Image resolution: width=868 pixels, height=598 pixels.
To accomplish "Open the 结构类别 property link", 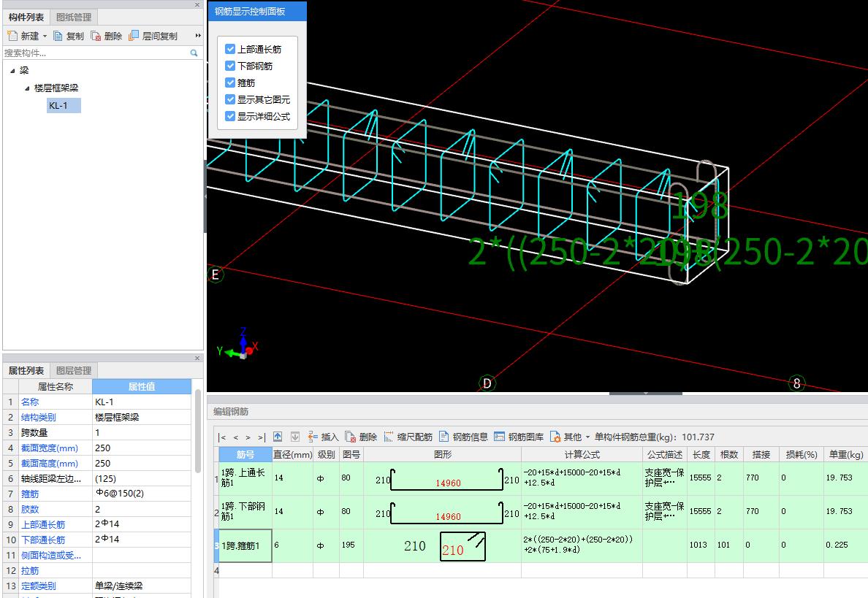I will coord(39,418).
